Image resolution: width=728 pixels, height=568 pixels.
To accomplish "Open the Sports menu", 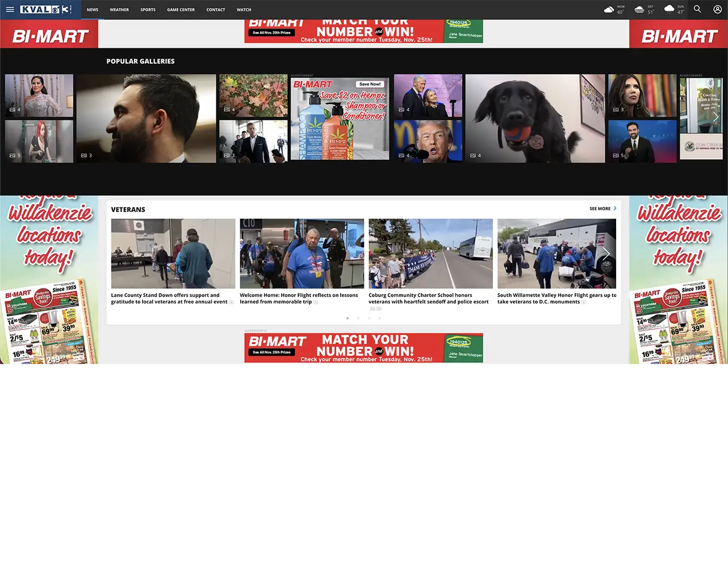I will point(148,10).
